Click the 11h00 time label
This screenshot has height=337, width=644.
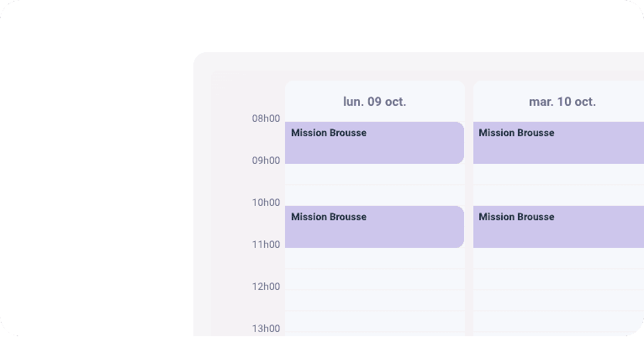tap(266, 245)
